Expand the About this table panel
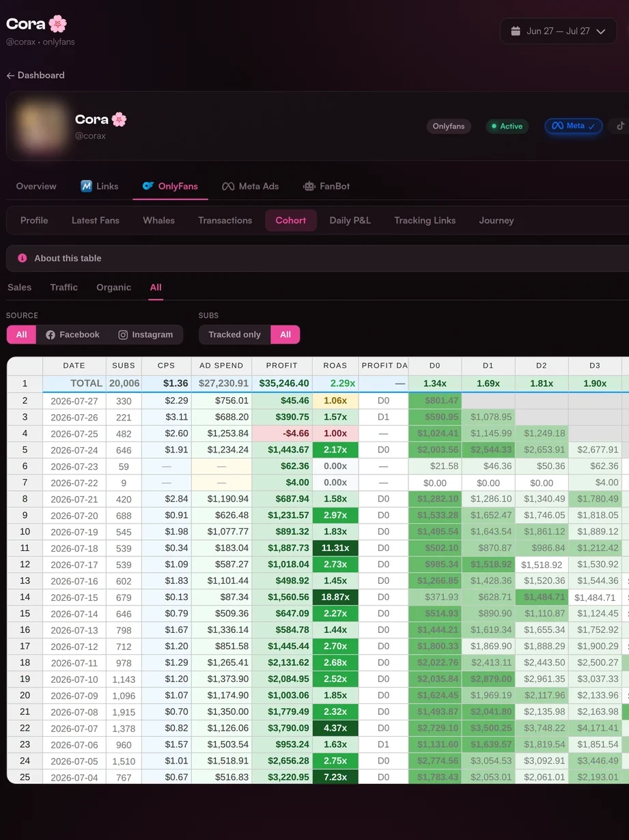This screenshot has width=629, height=840. pos(318,258)
